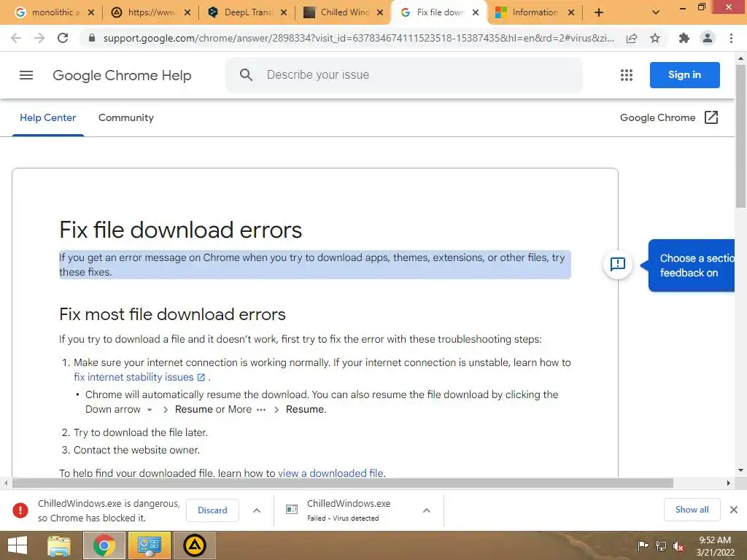This screenshot has height=560, width=747.
Task: Click the network tray icon
Action: pos(661,545)
